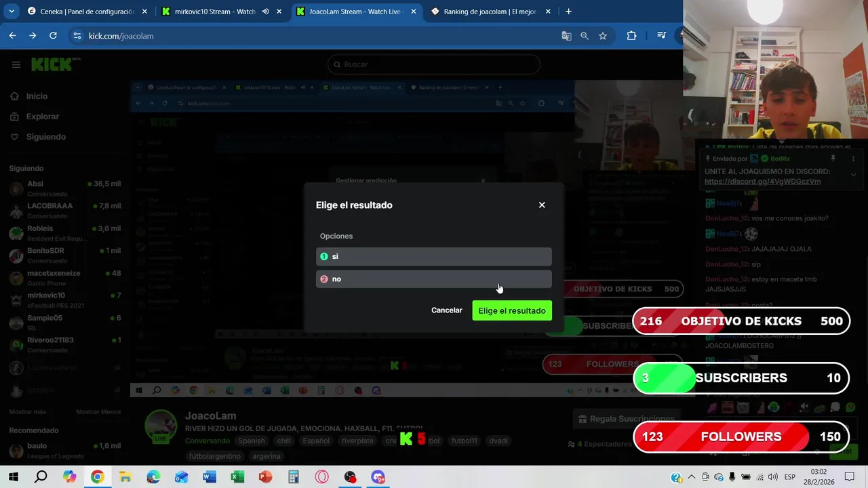Open the recommended baulo channel

[64, 451]
